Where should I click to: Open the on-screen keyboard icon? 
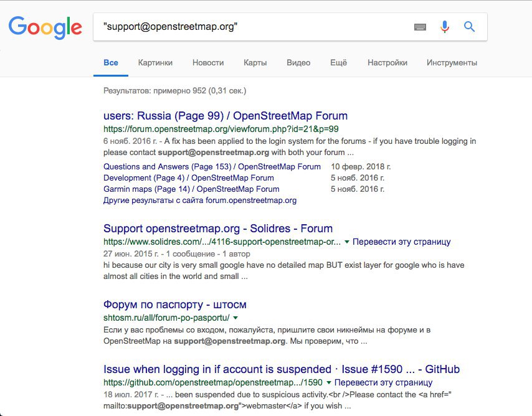pos(420,27)
